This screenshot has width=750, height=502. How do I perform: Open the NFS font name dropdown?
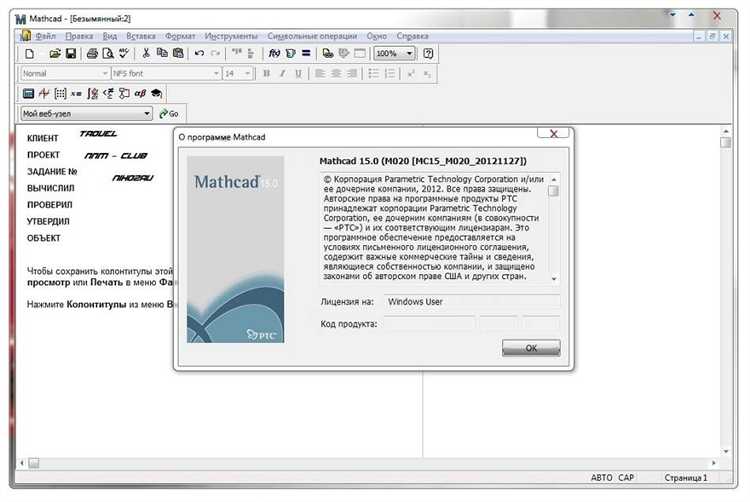click(x=216, y=73)
